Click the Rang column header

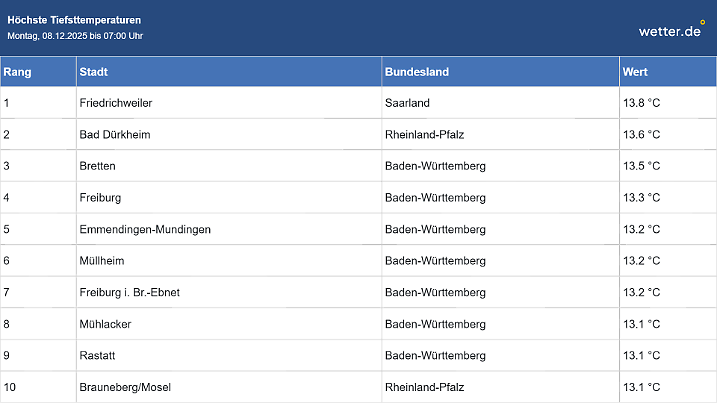[x=18, y=72]
